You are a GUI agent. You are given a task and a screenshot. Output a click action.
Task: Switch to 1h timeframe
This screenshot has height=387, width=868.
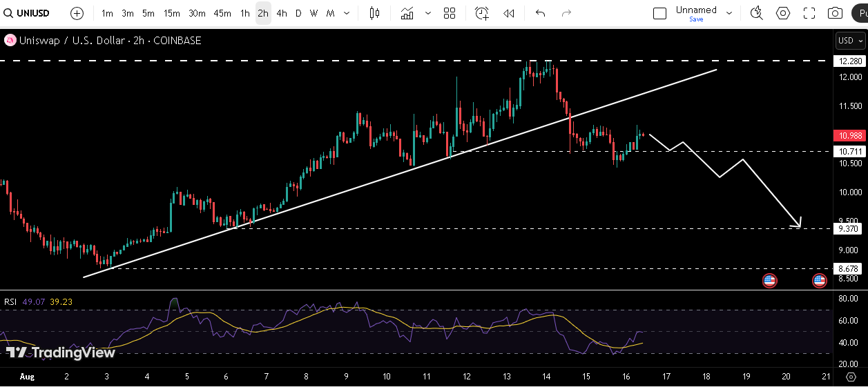tap(245, 13)
